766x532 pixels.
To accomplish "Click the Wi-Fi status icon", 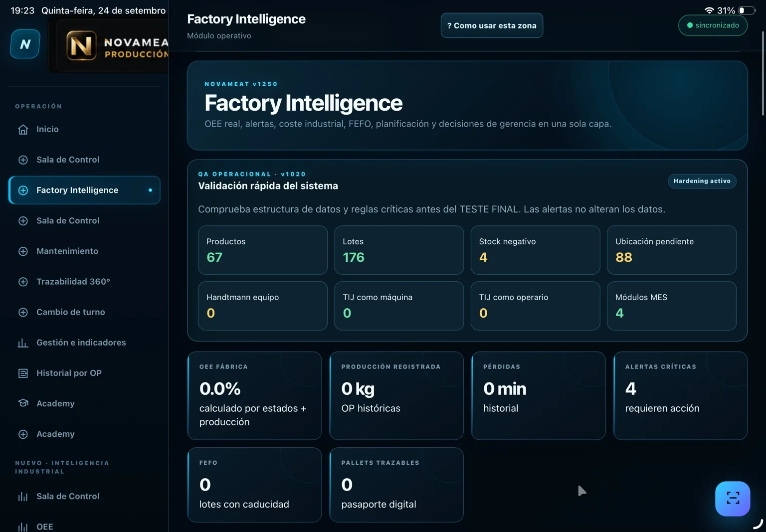I will [x=709, y=10].
